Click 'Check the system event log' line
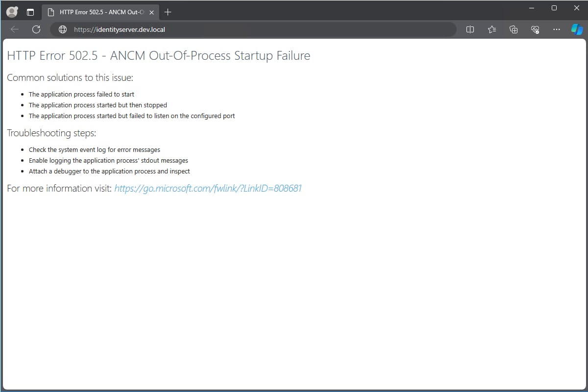The image size is (588, 392). point(95,149)
